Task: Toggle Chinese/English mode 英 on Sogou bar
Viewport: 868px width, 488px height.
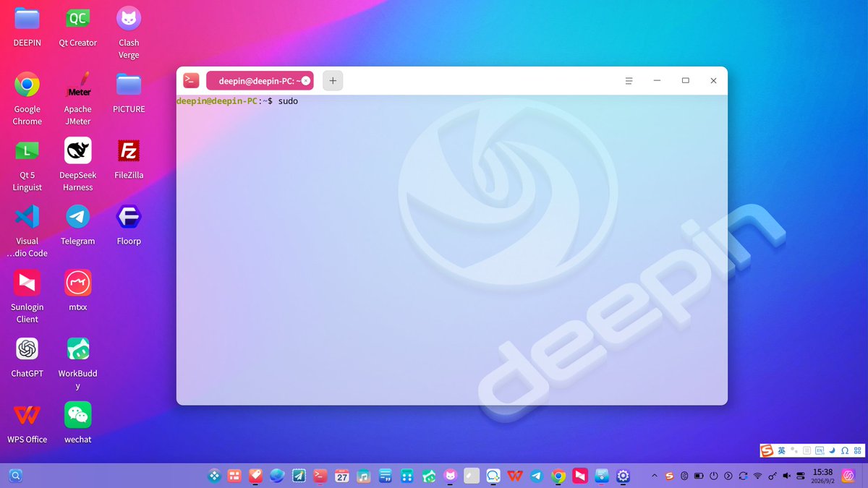Action: click(782, 450)
